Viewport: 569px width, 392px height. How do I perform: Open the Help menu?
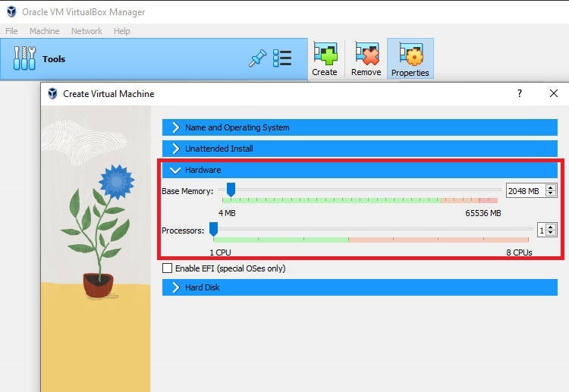[121, 31]
